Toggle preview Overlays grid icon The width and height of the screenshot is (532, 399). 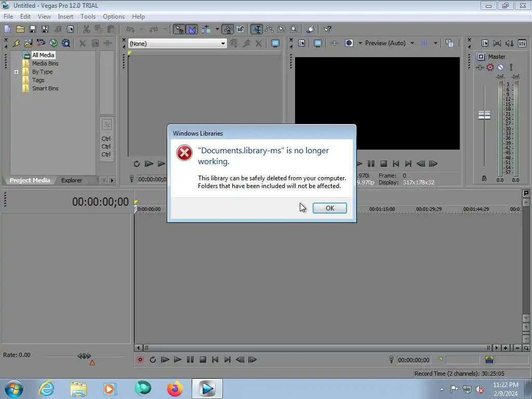(x=424, y=43)
